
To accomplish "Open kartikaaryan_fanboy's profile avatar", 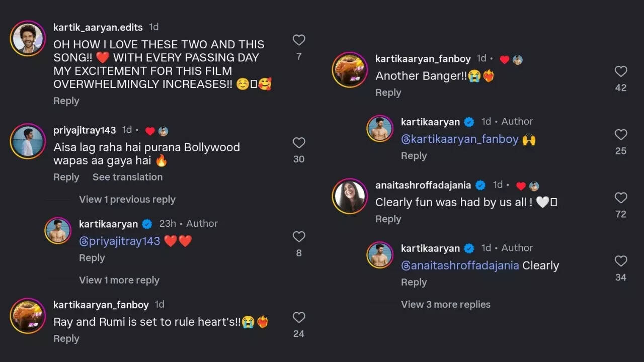I will (350, 70).
